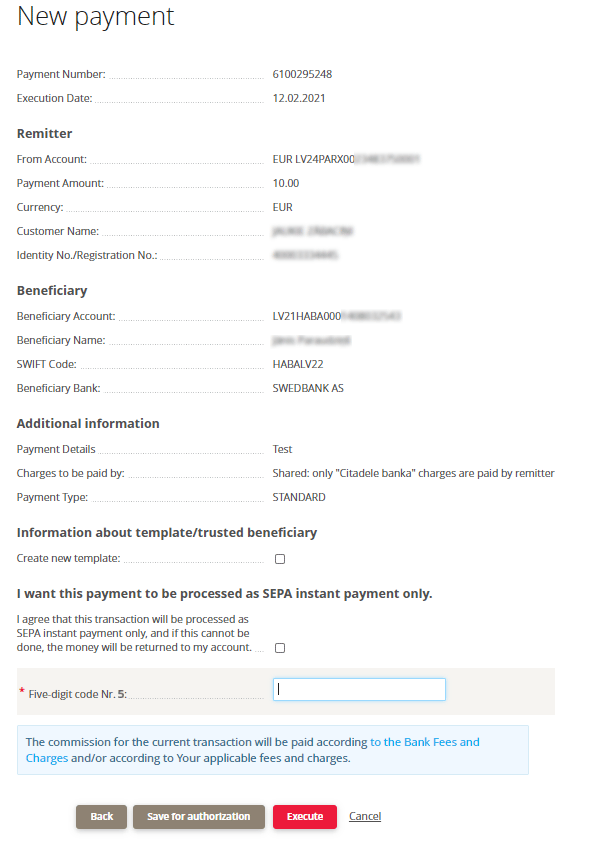This screenshot has width=593, height=842.
Task: Click the payment details value Test
Action: click(x=282, y=449)
